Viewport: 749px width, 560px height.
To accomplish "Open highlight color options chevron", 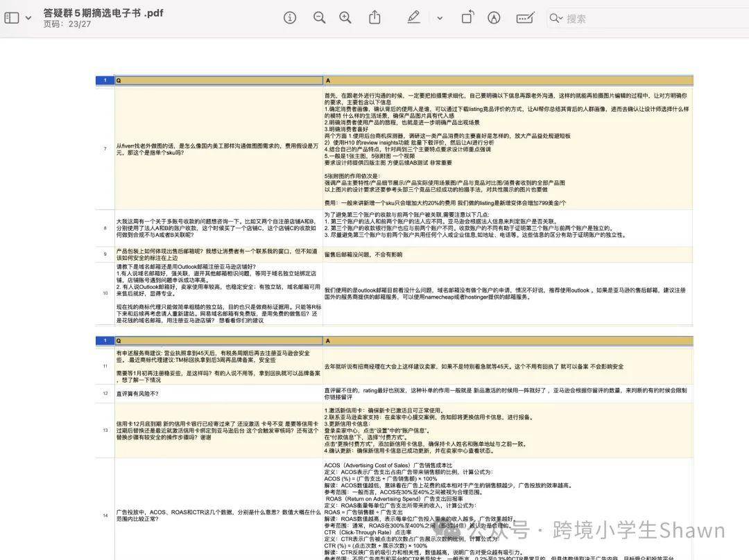I will pos(440,19).
